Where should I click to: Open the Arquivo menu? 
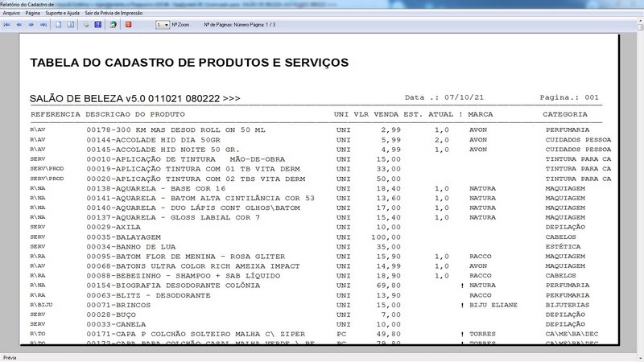pos(11,13)
